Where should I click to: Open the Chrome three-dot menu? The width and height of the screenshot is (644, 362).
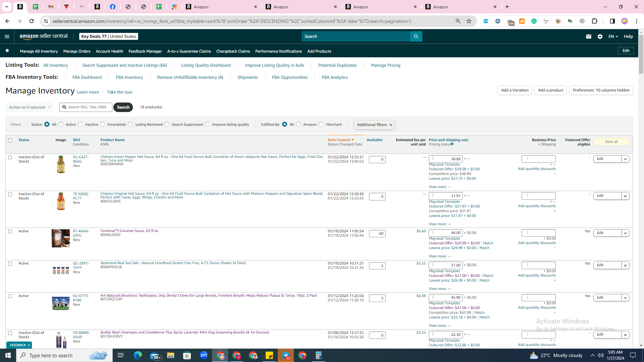tap(637, 21)
